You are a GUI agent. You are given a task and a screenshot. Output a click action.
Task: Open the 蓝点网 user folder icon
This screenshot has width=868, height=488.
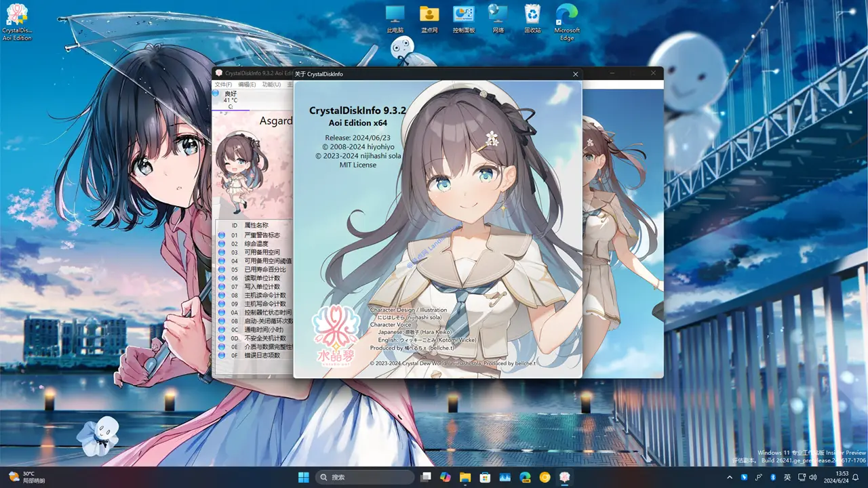tap(429, 19)
